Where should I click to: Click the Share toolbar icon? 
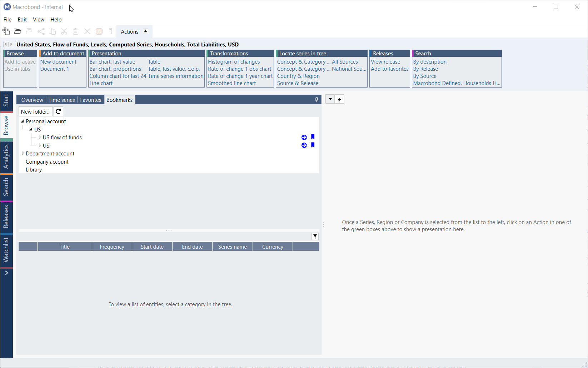(x=41, y=31)
